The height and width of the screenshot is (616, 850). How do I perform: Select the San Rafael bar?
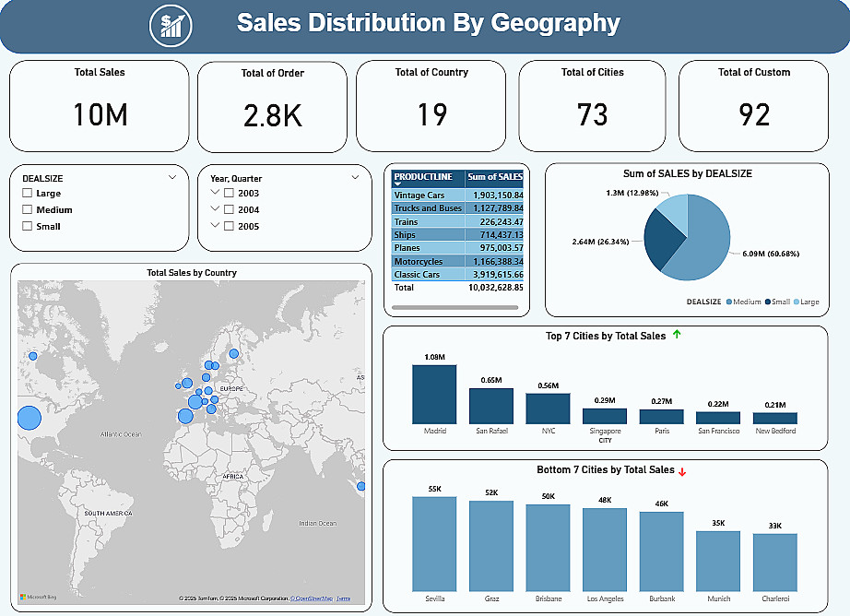pos(491,406)
